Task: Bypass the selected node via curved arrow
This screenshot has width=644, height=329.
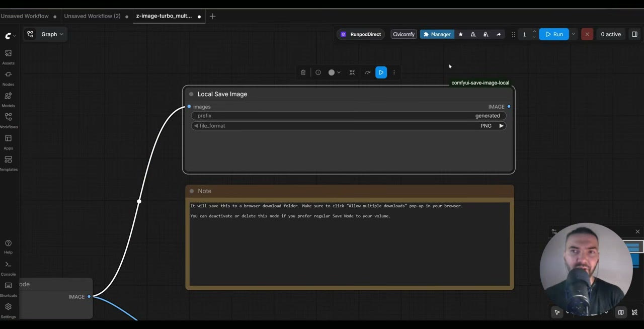Action: point(368,72)
